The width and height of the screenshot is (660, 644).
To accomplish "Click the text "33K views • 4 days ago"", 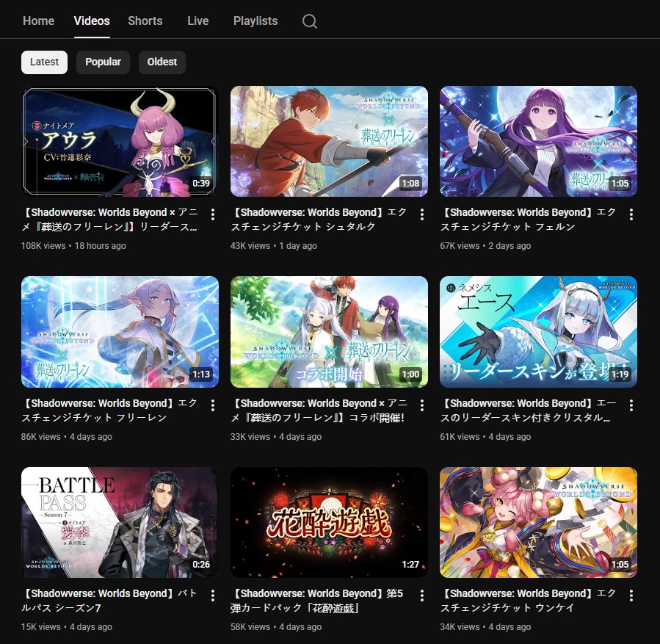I will [x=276, y=437].
